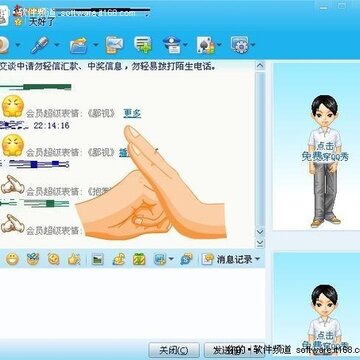Click the second angry face super emoticon
360x360 pixels.
pos(13,145)
